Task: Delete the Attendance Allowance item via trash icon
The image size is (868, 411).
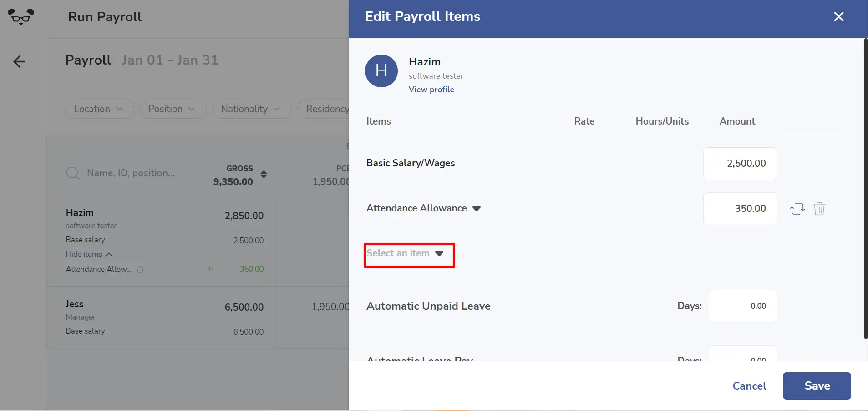Action: coord(819,209)
